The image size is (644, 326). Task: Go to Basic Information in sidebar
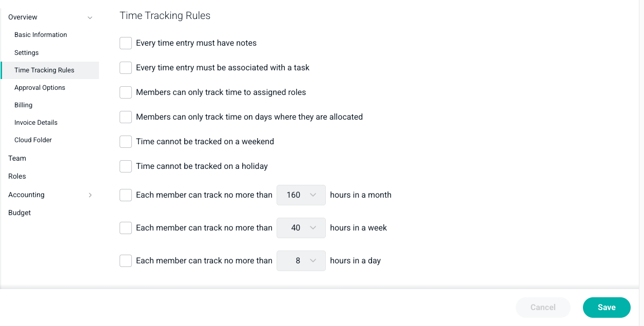[x=41, y=35]
